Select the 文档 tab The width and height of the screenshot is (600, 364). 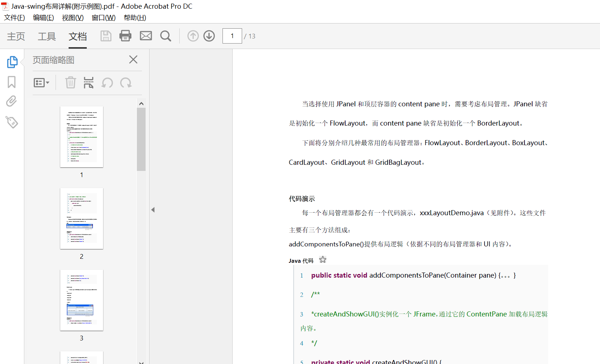(78, 36)
